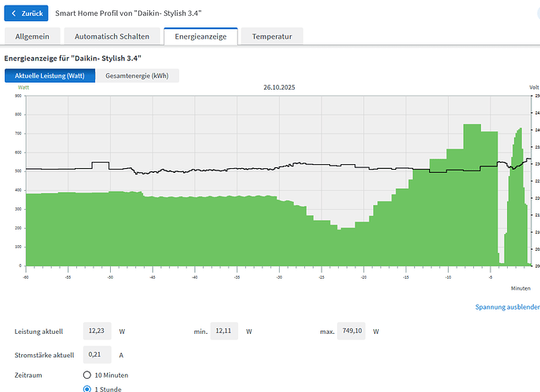Click the Volt axis label

[534, 87]
